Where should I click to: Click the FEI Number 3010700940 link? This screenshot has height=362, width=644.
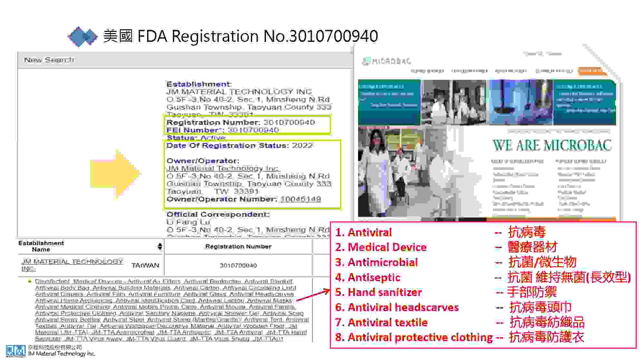(253, 130)
